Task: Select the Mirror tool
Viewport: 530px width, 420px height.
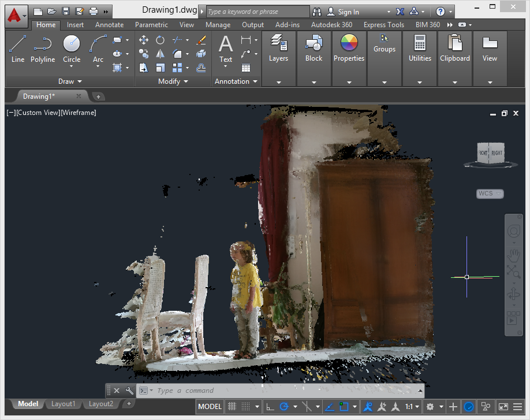Action: pos(160,54)
